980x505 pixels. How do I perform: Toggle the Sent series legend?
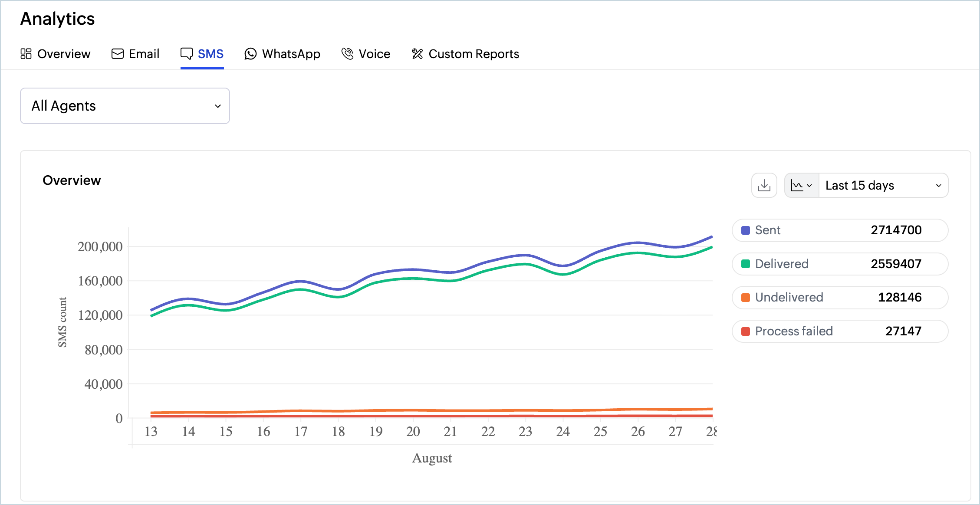point(840,230)
